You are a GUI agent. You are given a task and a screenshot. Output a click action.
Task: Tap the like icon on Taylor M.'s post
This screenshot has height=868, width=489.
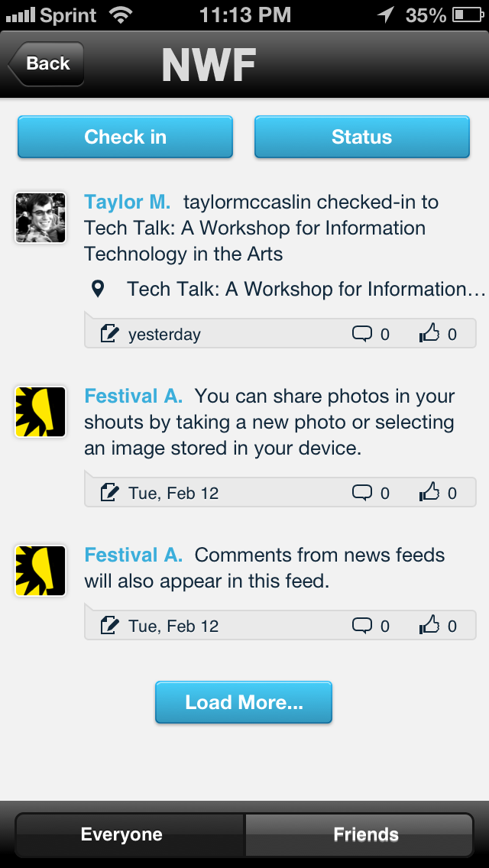430,334
